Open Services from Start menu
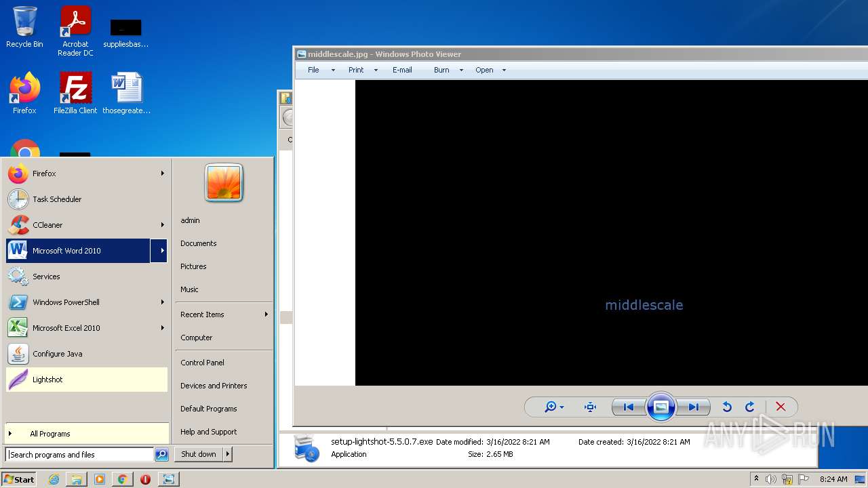Screen dimensions: 868x488 [x=87, y=277]
